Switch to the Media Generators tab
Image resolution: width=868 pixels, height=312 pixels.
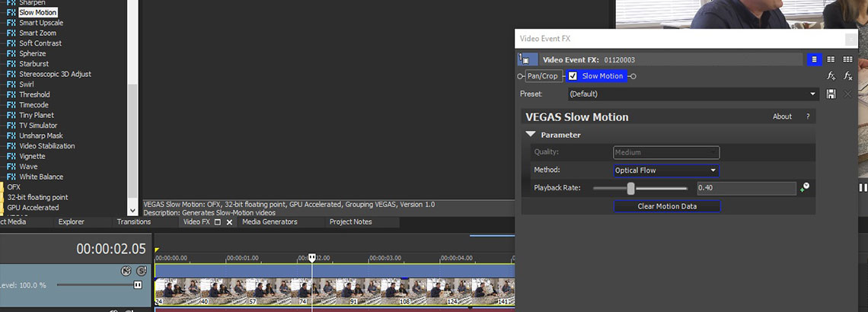[270, 222]
